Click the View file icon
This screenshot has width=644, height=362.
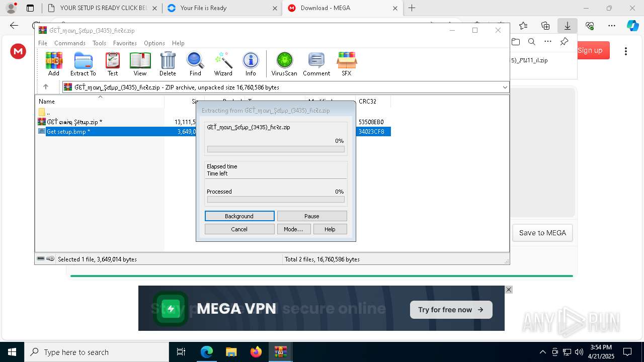coord(140,64)
